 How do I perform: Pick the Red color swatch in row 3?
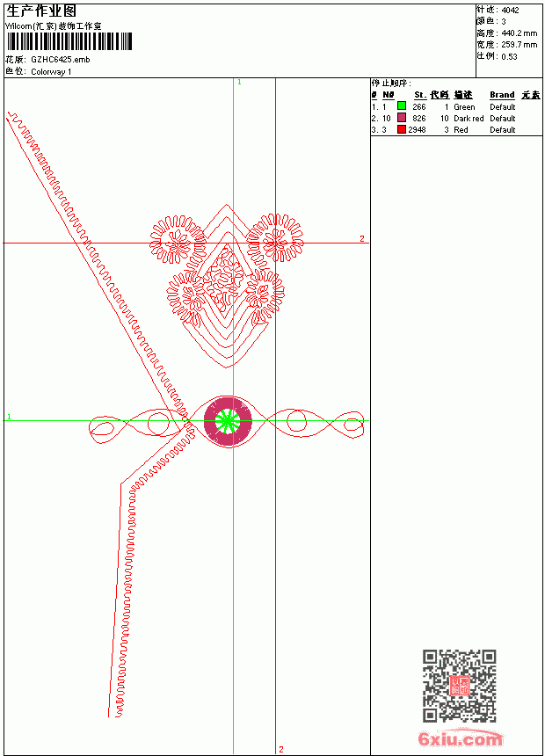tap(401, 129)
